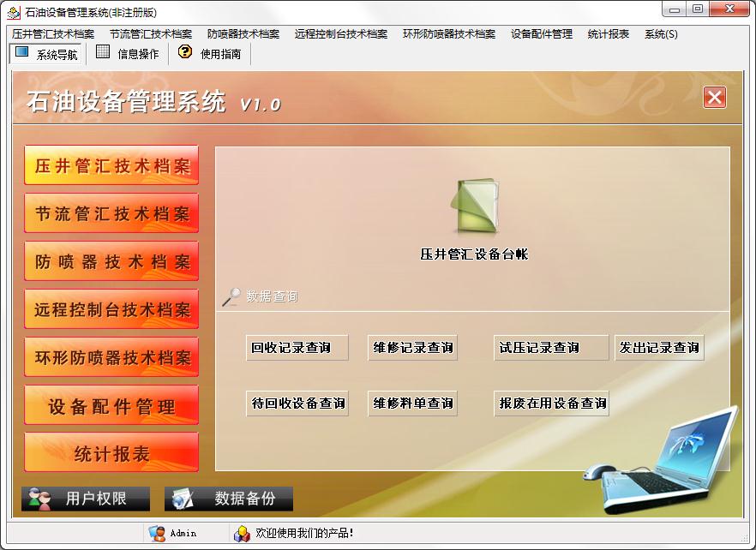Switch to the 信息操作 tab
The image size is (756, 550).
(128, 53)
